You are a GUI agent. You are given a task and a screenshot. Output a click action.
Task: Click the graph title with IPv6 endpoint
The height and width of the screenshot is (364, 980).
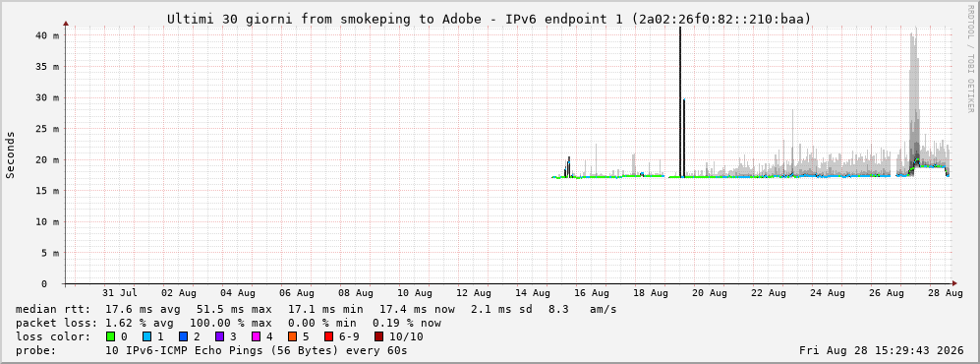coord(490,20)
